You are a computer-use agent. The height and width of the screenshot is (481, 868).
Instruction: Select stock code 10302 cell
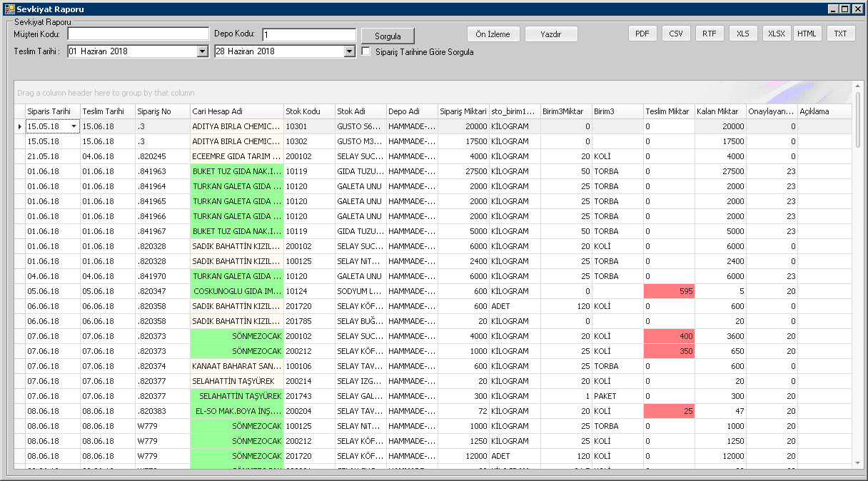click(x=309, y=141)
